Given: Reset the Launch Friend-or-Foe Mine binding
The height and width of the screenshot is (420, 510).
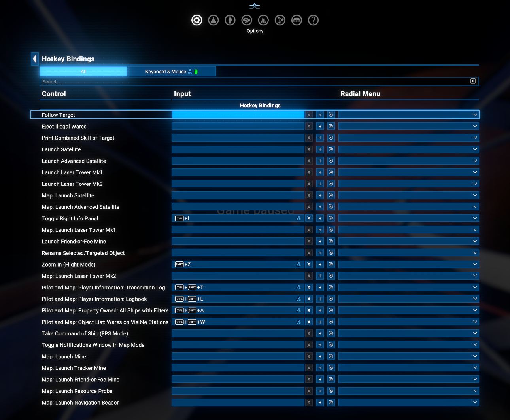Looking at the screenshot, I should coord(331,241).
